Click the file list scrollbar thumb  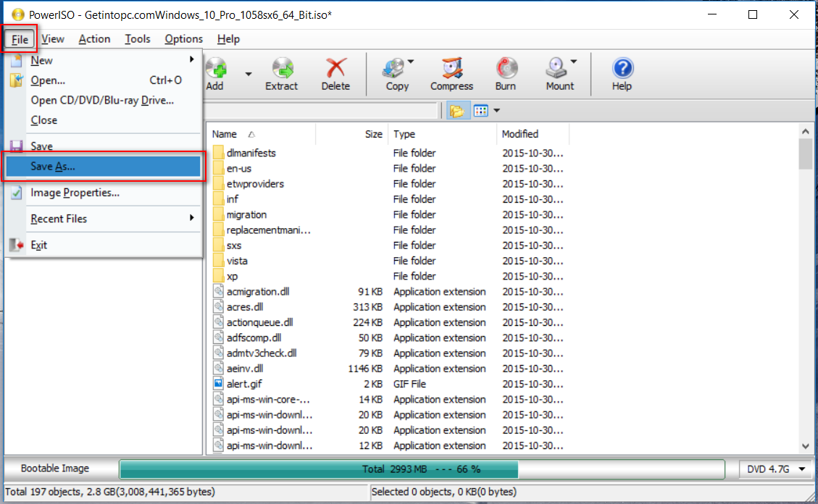pyautogui.click(x=806, y=154)
